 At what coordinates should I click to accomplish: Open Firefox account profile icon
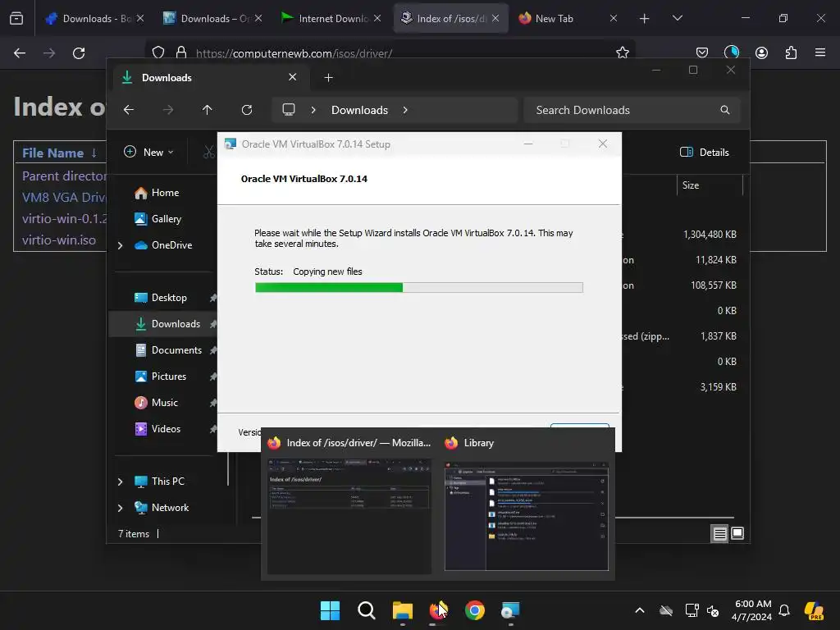761,52
